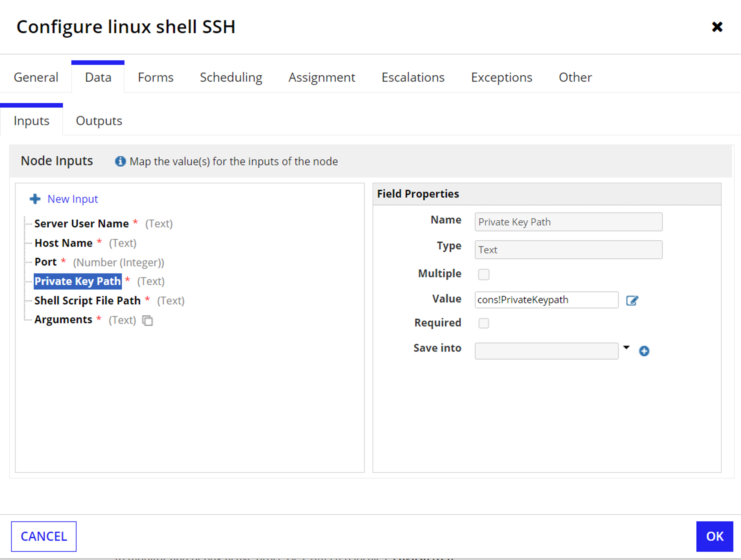741x560 pixels.
Task: Open the expression editor icon beside Value
Action: coord(632,300)
